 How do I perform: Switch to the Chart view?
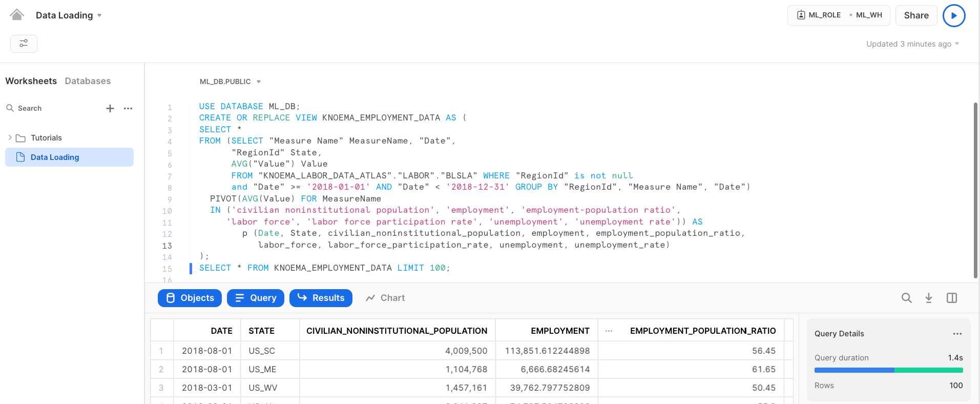click(385, 298)
